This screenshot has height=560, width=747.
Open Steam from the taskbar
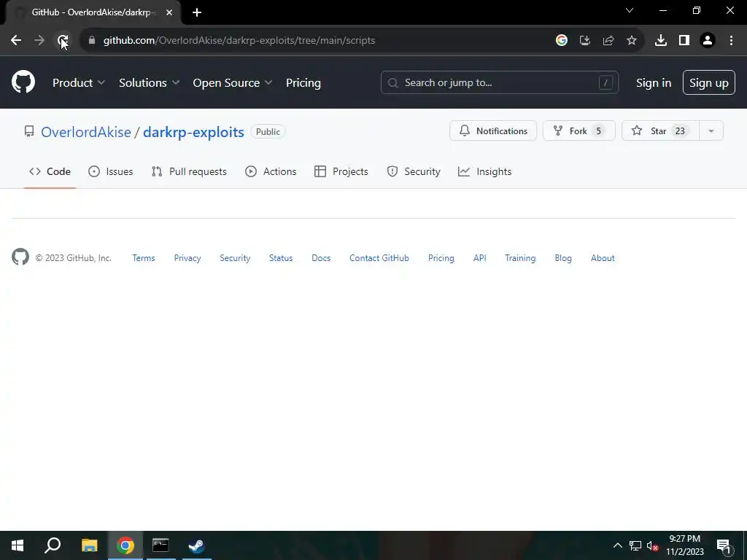point(196,545)
